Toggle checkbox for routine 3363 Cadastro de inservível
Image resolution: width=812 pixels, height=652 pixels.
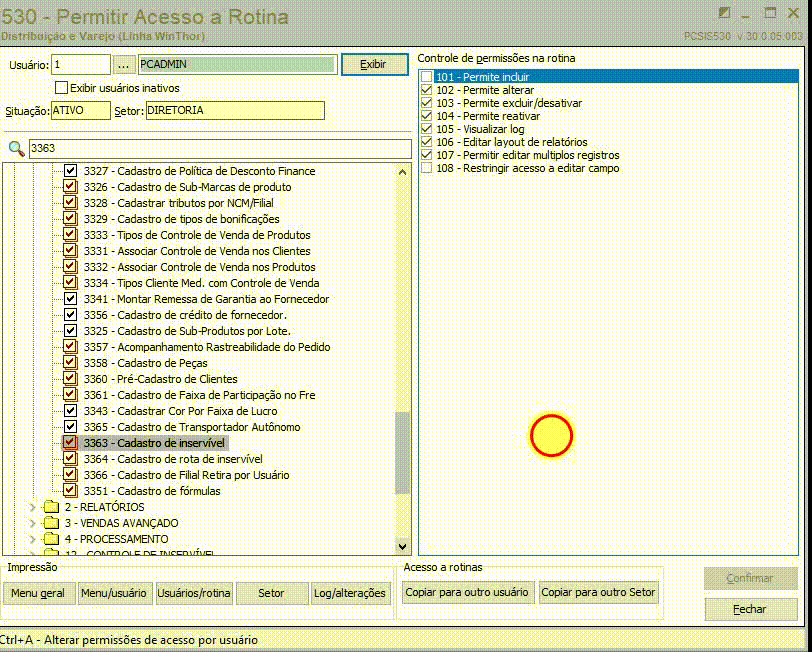(x=70, y=443)
